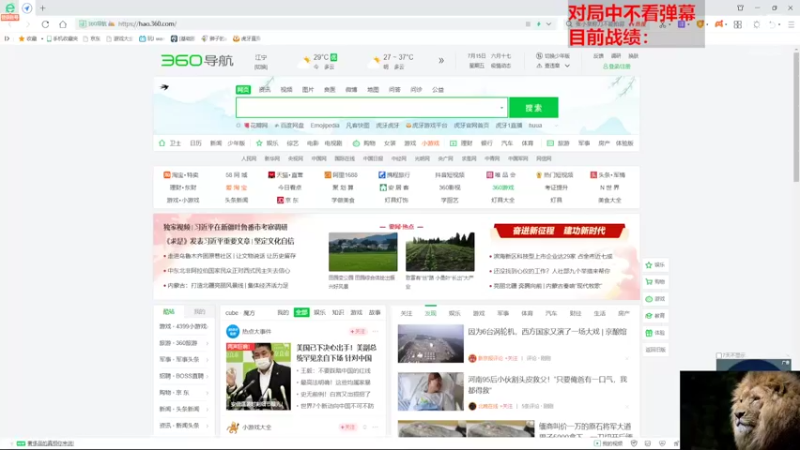Select the 网页 search tab
Screen dimensions: 800x450
[x=243, y=90]
